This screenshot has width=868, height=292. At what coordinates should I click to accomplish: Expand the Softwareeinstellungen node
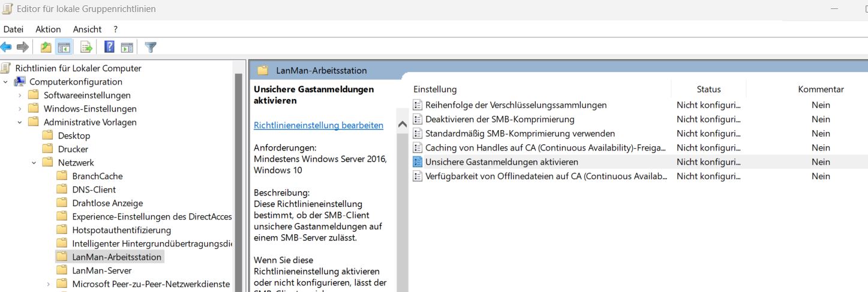20,95
